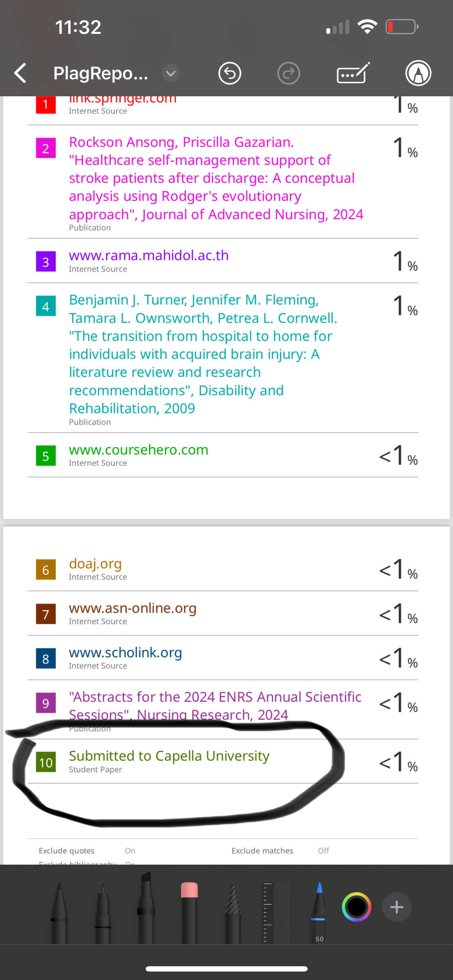Image resolution: width=453 pixels, height=980 pixels.
Task: Select the striped lasso pencil tool
Action: tap(233, 912)
